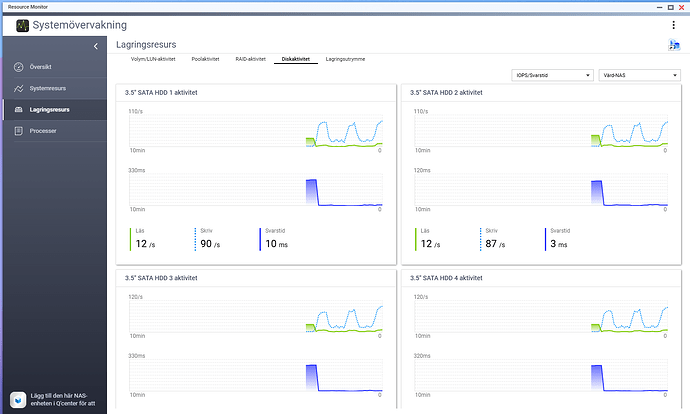
Task: Select the Lagringsutrymme tab
Action: [346, 59]
